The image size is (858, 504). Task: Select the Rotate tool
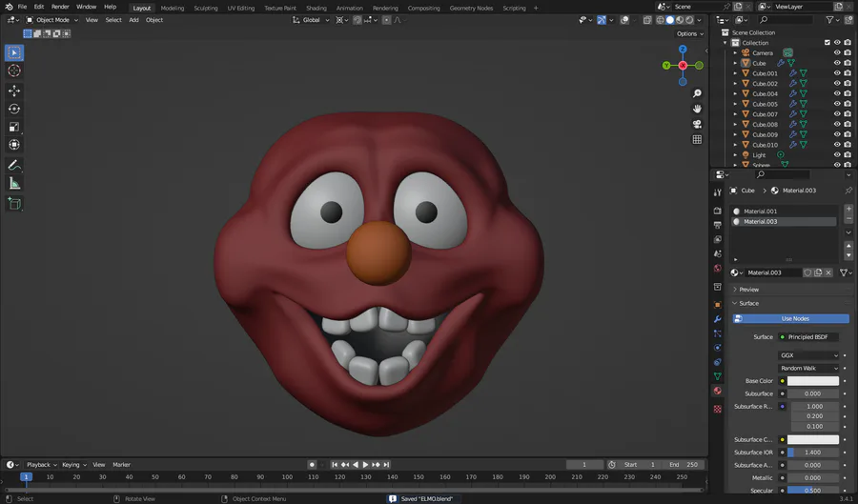pyautogui.click(x=14, y=109)
